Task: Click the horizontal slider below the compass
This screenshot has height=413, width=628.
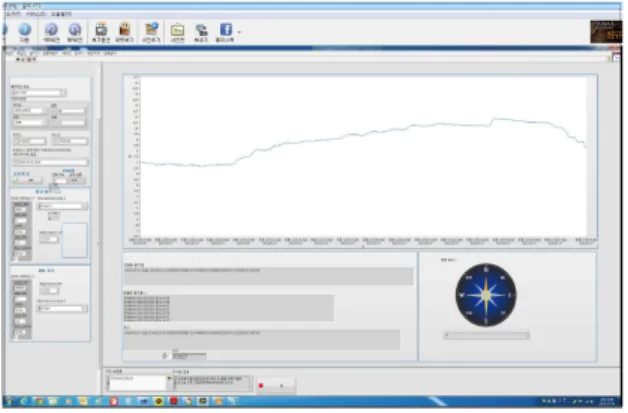Action: 486,335
